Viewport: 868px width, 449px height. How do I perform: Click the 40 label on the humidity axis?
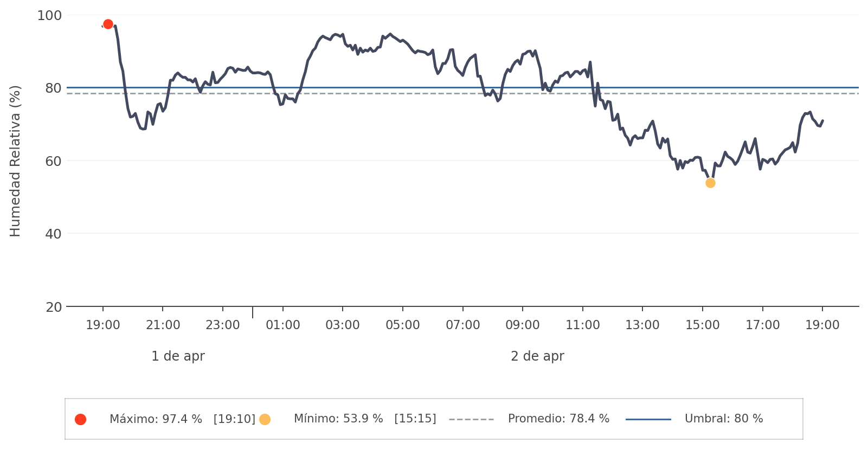click(x=53, y=234)
